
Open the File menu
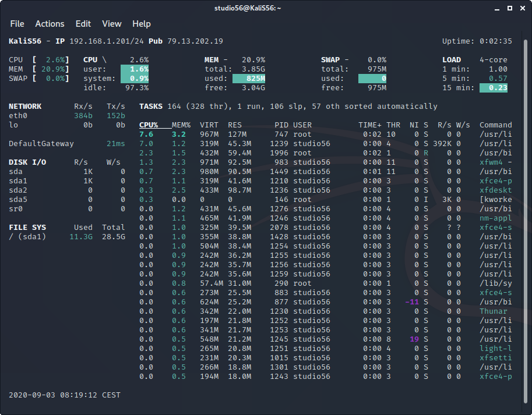pos(17,24)
